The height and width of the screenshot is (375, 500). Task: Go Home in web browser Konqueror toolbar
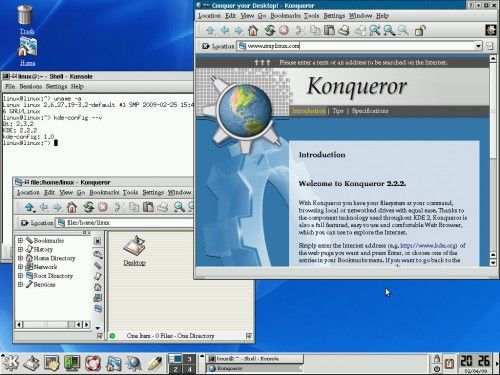click(x=253, y=31)
